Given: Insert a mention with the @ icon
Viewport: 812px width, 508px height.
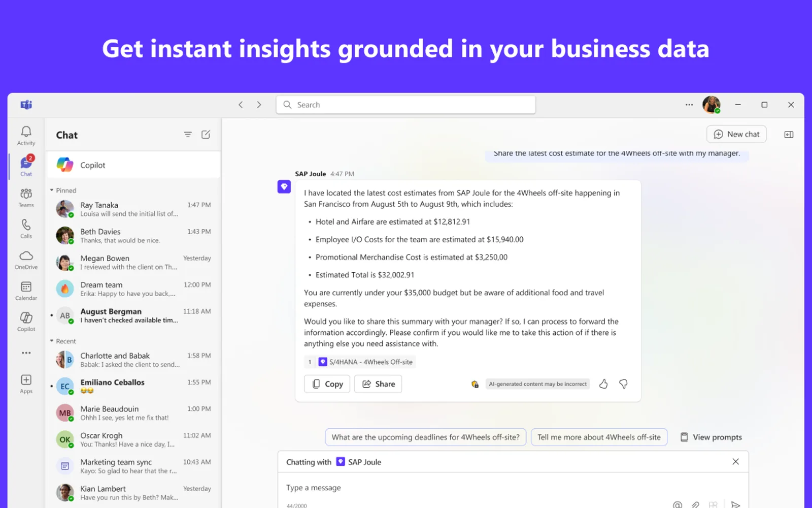Looking at the screenshot, I should pyautogui.click(x=678, y=504).
